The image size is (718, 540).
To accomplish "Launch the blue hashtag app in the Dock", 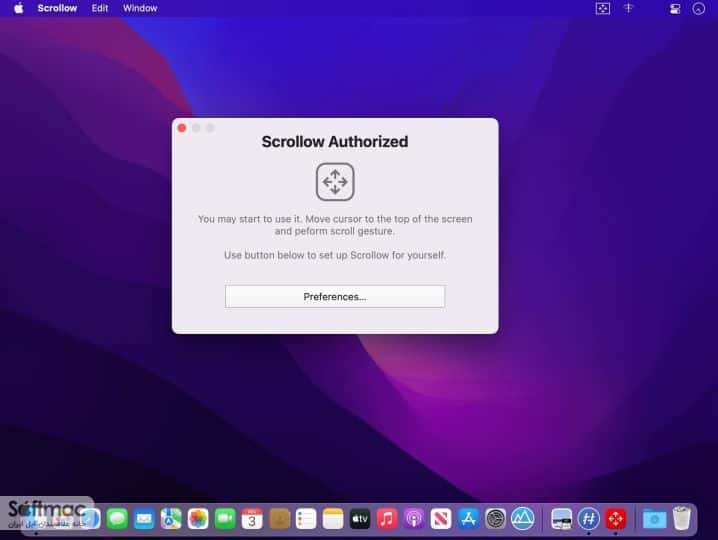I will (588, 519).
